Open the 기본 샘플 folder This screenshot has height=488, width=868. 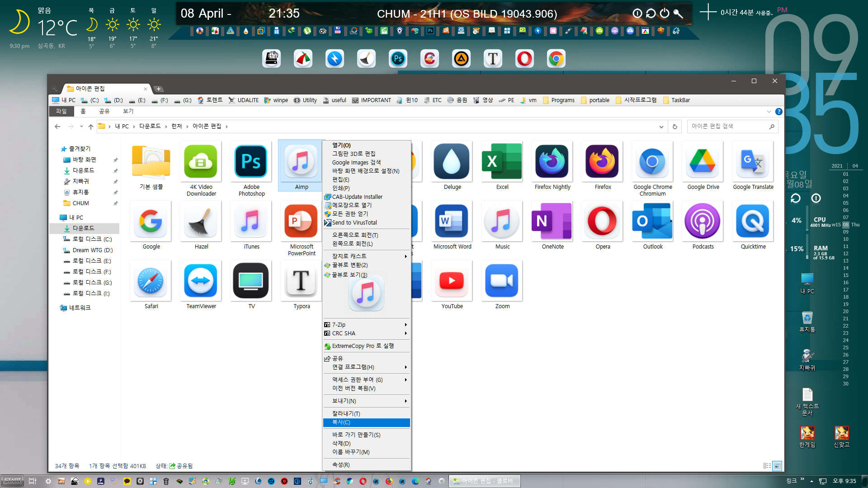point(151,165)
